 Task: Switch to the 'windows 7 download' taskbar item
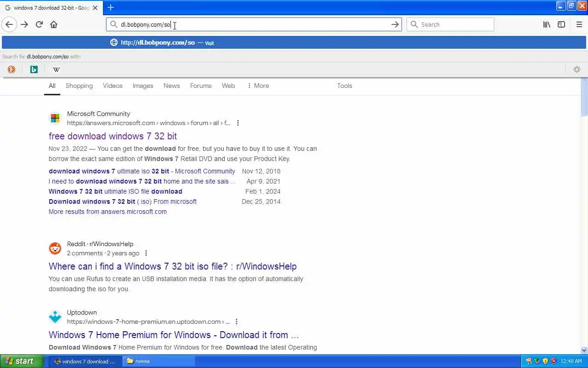(x=86, y=361)
